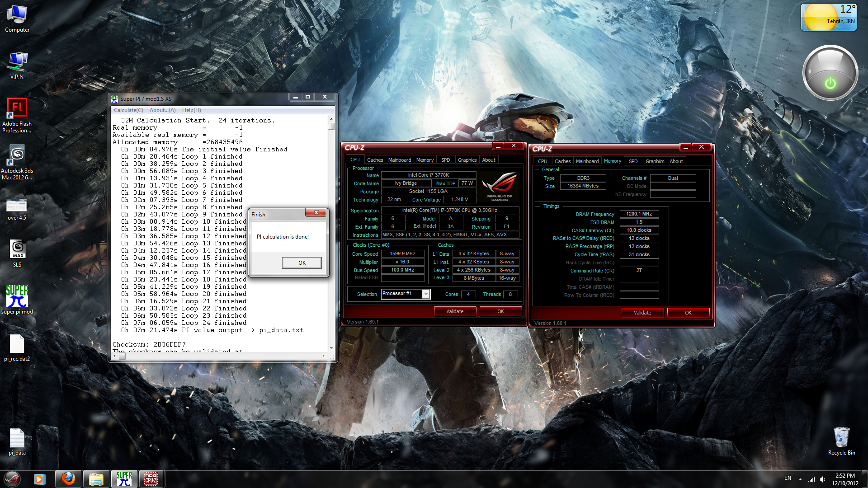Show hidden tray icons arrow

(800, 479)
